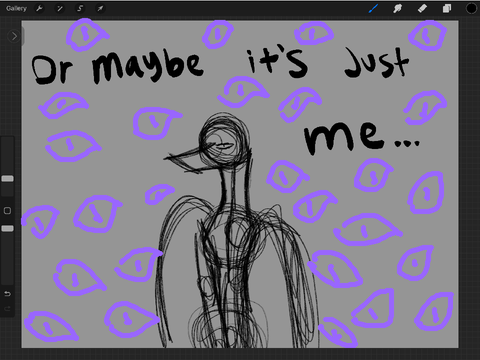Open the black active color swatch
This screenshot has height=360, width=480.
tap(471, 9)
